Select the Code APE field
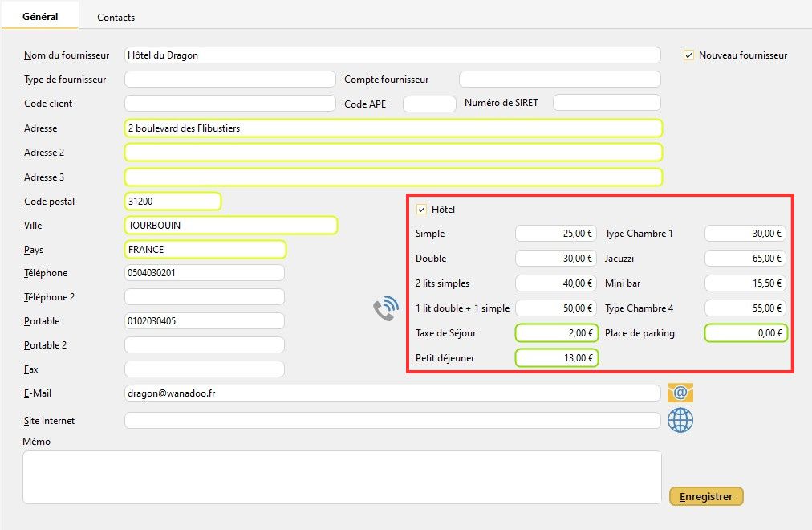Screen dimensions: 812x530 coord(428,104)
